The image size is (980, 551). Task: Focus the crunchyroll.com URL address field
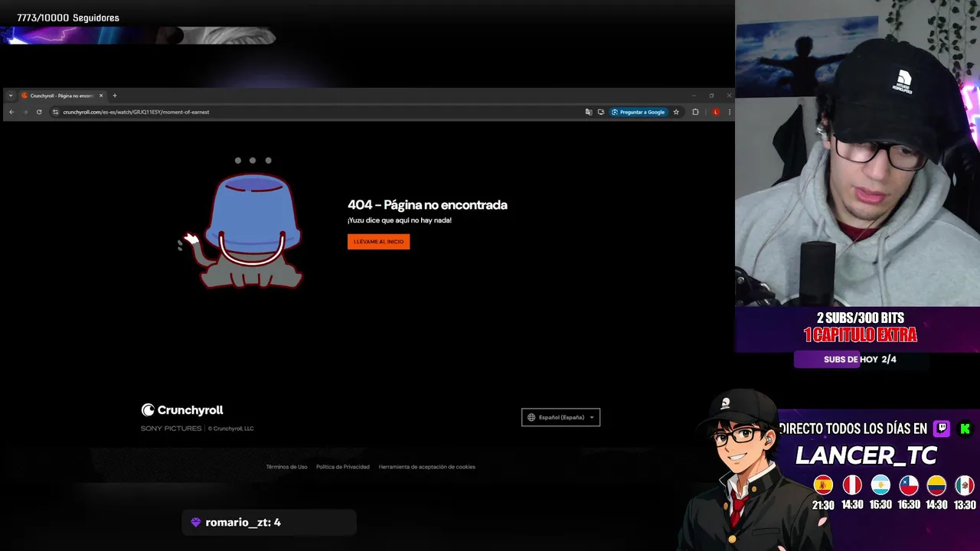318,112
